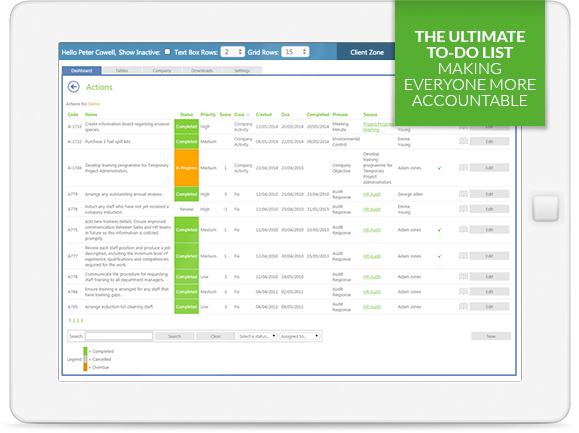The width and height of the screenshot is (579, 433).
Task: Open the book icon in row A786
Action: coord(463,292)
